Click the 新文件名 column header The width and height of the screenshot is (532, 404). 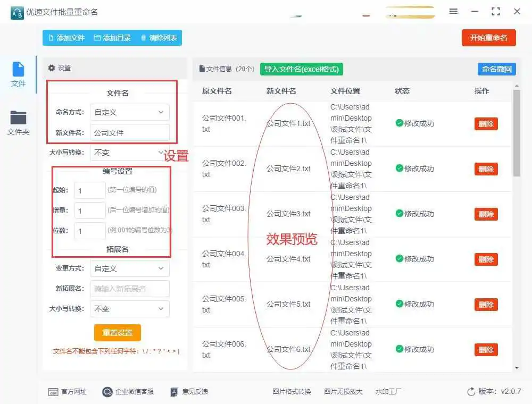(x=281, y=91)
